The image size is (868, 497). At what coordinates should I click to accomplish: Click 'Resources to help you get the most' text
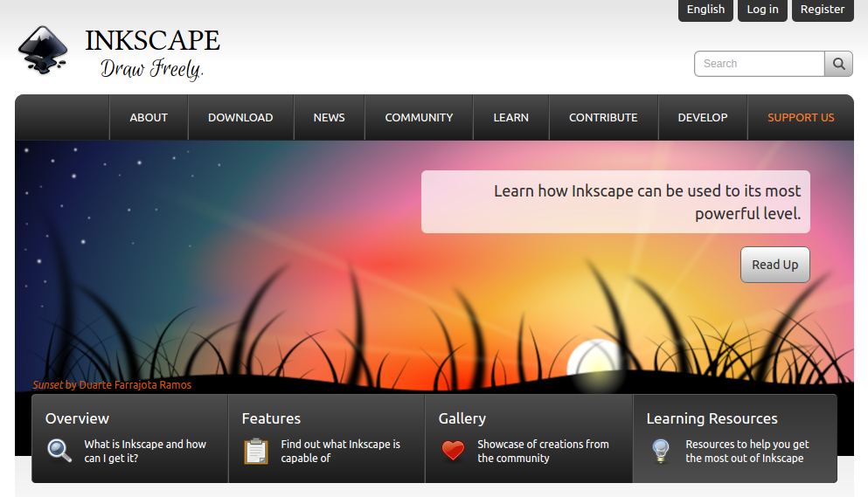(746, 451)
